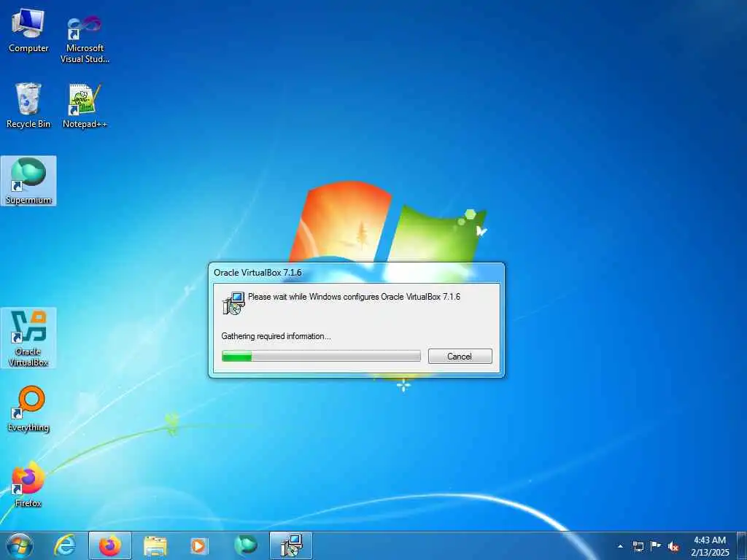Open Windows Explorer from the taskbar
The width and height of the screenshot is (747, 560).
(155, 546)
